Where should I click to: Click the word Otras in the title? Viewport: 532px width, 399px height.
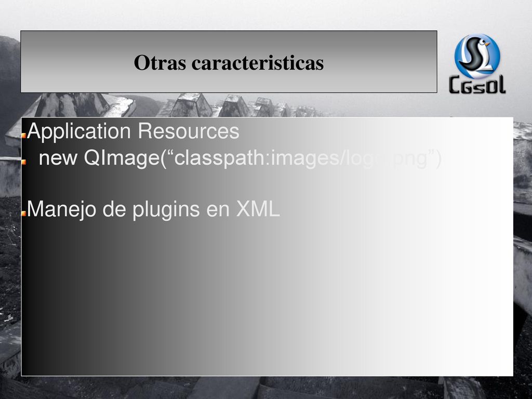click(x=160, y=62)
